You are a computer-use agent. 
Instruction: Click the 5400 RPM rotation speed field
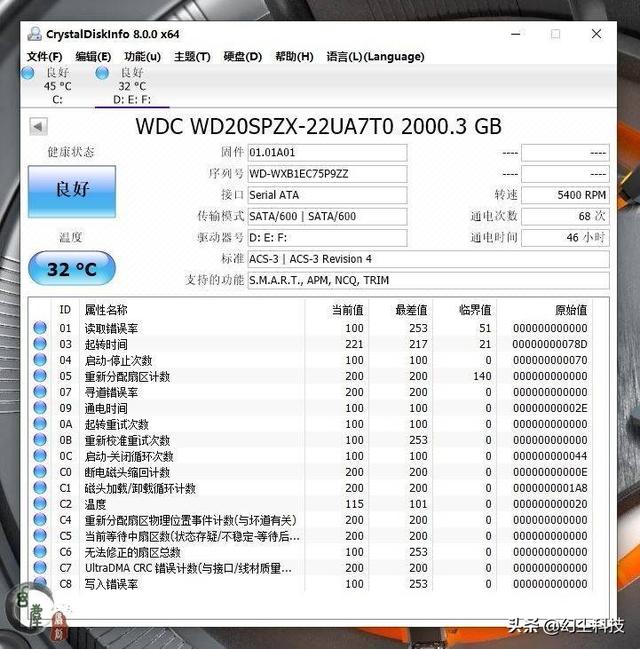coord(565,195)
